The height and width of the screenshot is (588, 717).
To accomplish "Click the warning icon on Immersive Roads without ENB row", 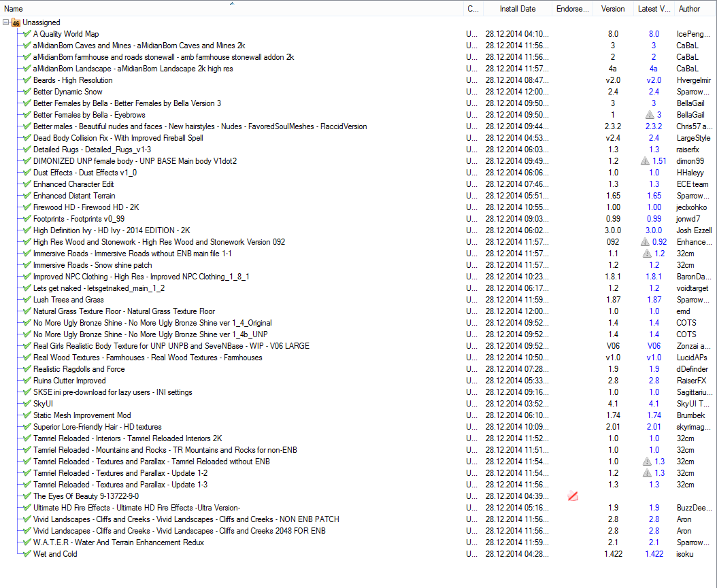I will 647,253.
